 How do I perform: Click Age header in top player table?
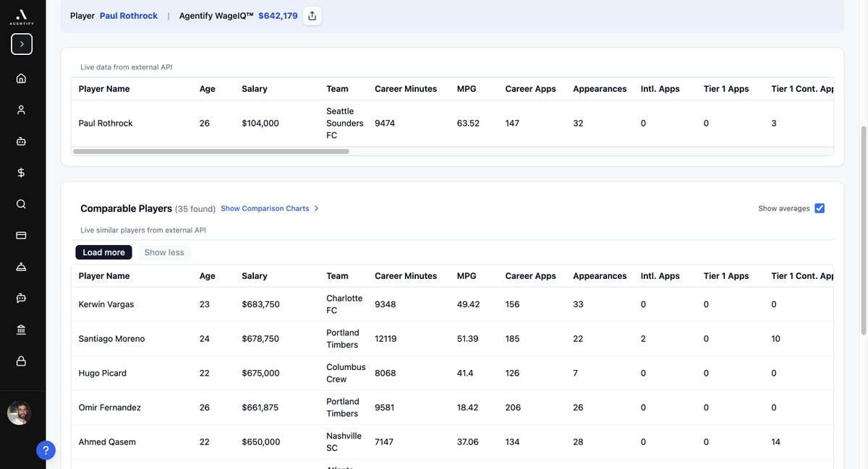[208, 89]
